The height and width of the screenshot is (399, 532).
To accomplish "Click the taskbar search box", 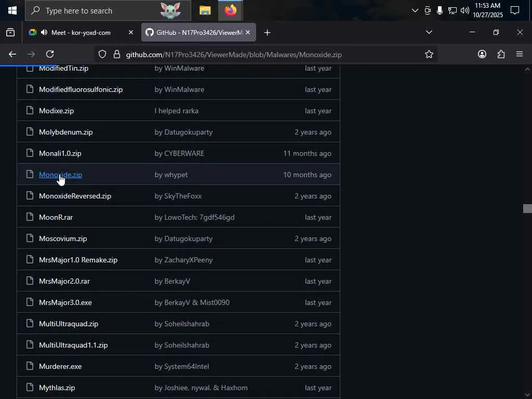I will [x=108, y=10].
